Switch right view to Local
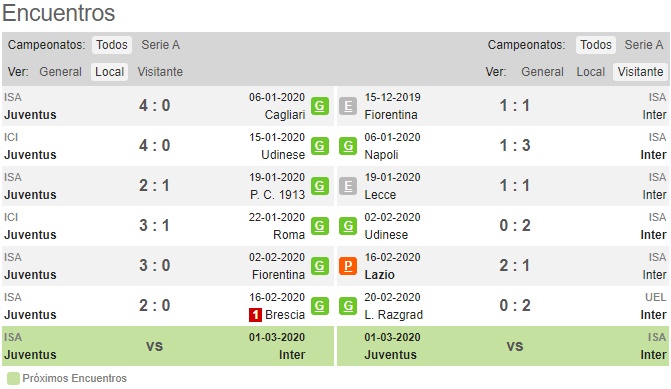Screen dimensions: 671x389 (x=591, y=72)
